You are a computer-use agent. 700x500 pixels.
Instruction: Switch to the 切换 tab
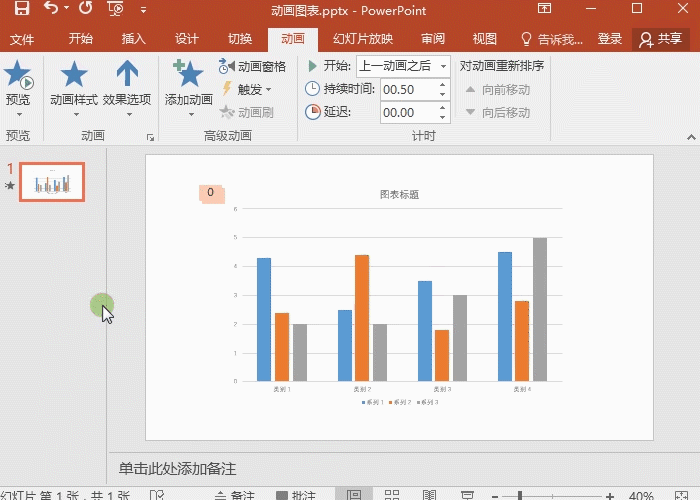[240, 39]
